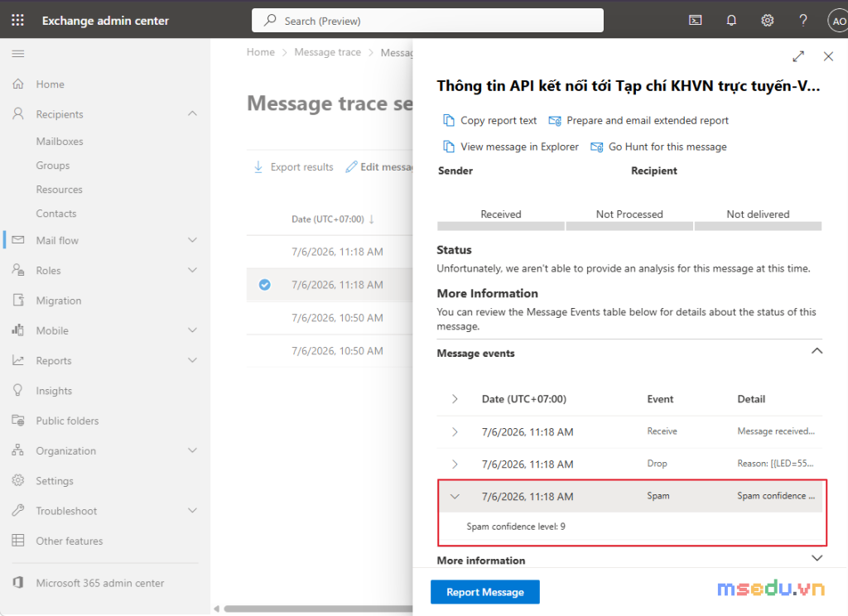Click the Public folders icon
This screenshot has height=616, width=848.
(x=18, y=421)
